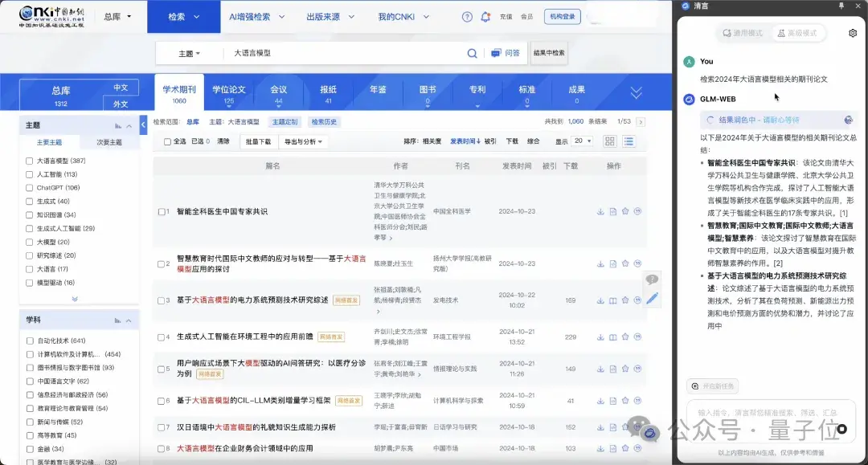
Task: Enable the 自动化技术 (641) subject filter
Action: 30,341
